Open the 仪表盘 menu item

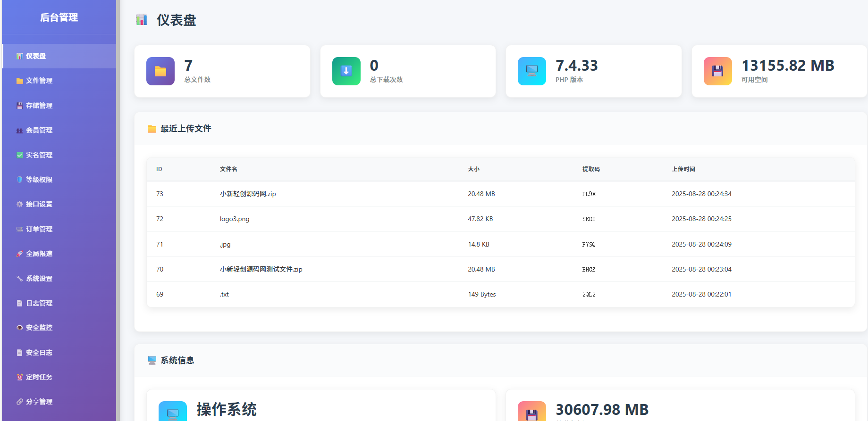[59, 56]
